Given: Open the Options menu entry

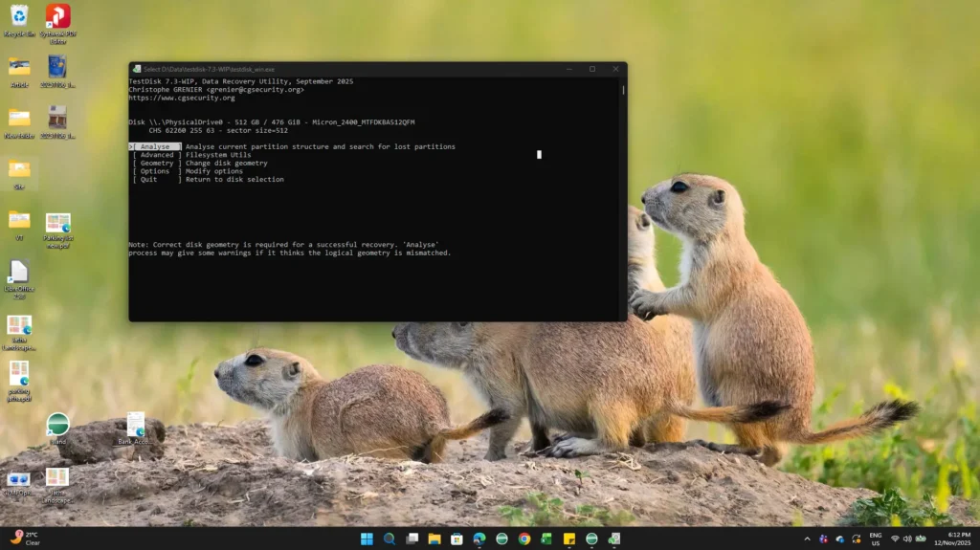Looking at the screenshot, I should pos(155,171).
